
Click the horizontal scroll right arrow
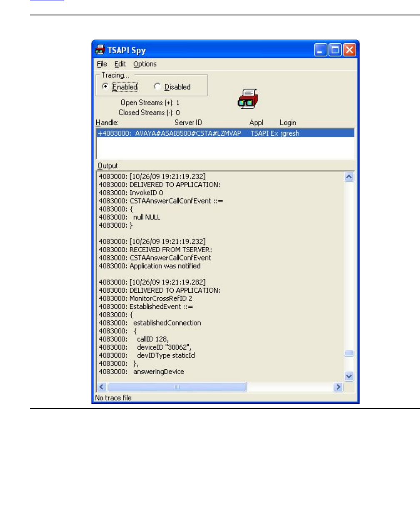point(338,387)
